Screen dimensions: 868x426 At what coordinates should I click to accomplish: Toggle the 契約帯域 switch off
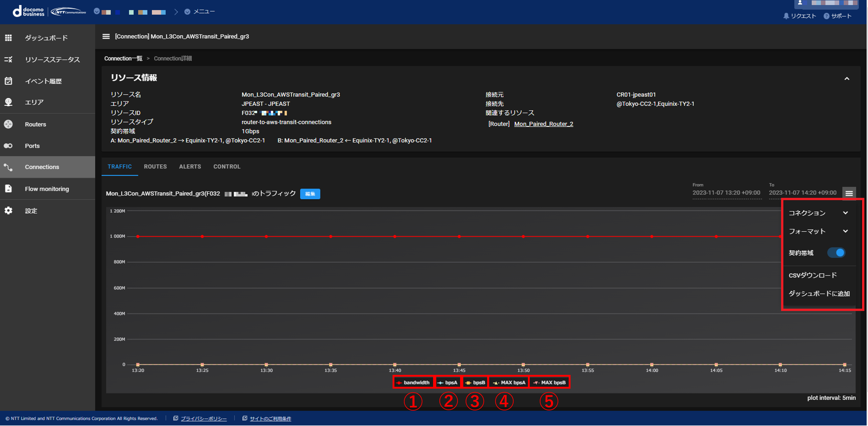coord(836,252)
